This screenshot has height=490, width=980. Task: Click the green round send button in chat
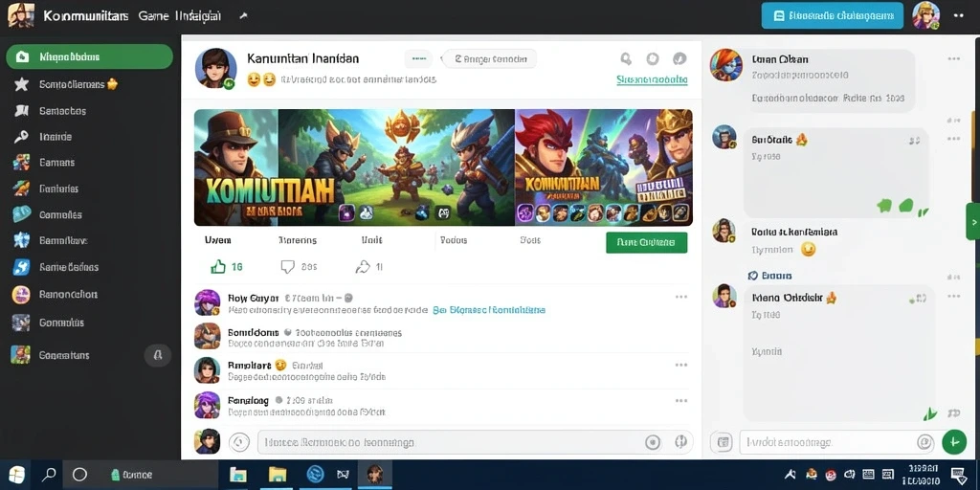[954, 442]
